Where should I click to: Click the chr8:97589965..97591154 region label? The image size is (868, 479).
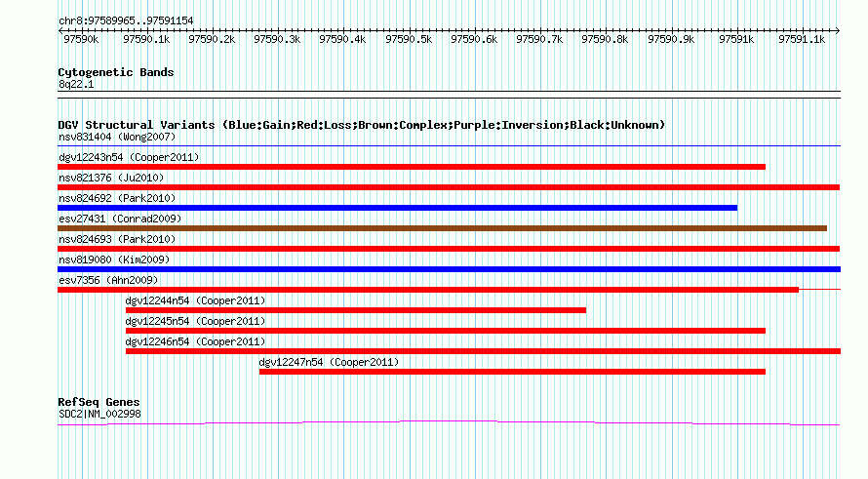[126, 21]
